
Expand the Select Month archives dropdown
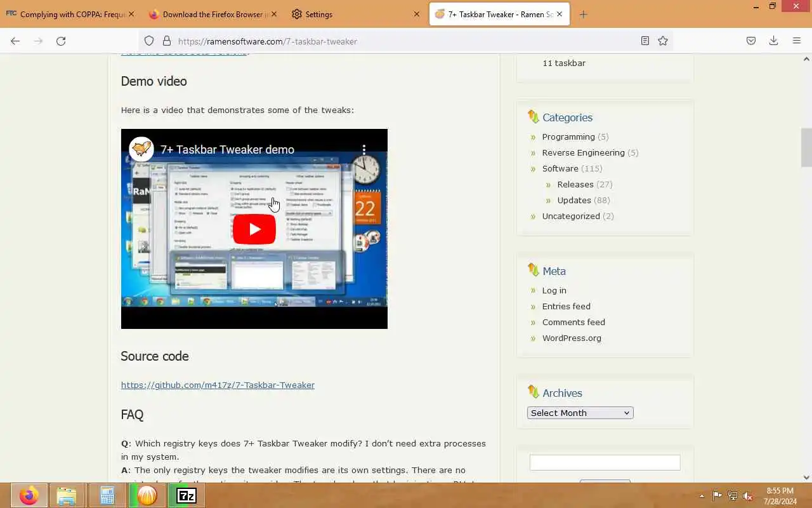[x=580, y=413]
